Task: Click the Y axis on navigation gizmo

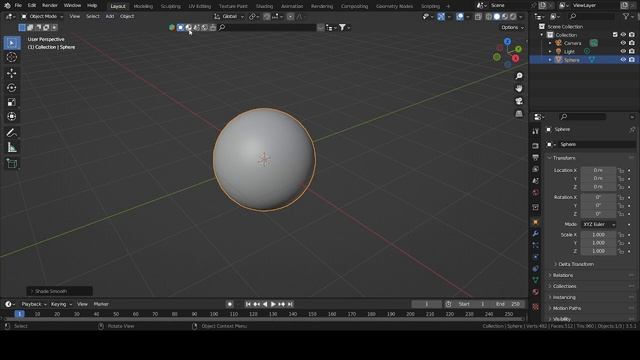Action: click(518, 49)
